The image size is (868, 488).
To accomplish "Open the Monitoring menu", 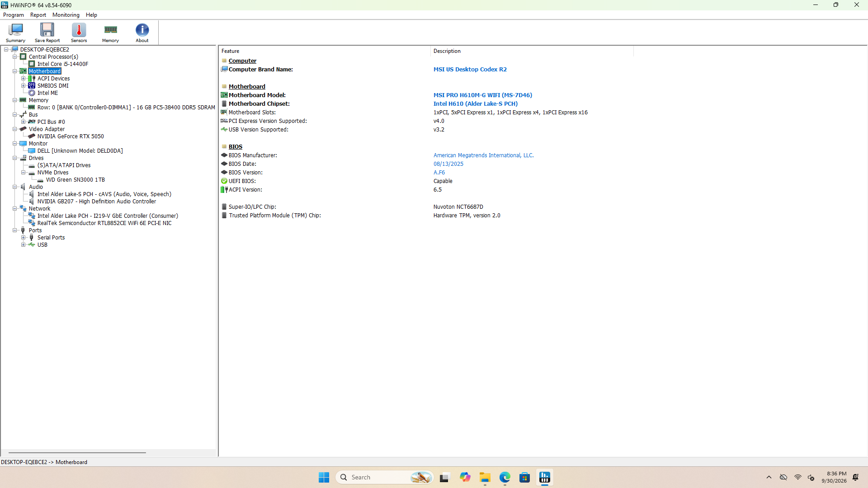I will point(66,15).
